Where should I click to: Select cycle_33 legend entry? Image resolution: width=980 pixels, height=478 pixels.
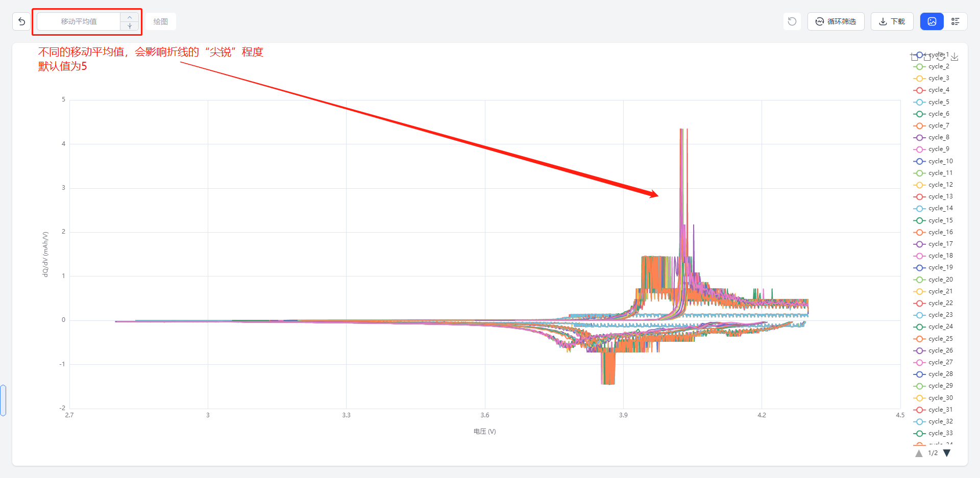pyautogui.click(x=933, y=433)
